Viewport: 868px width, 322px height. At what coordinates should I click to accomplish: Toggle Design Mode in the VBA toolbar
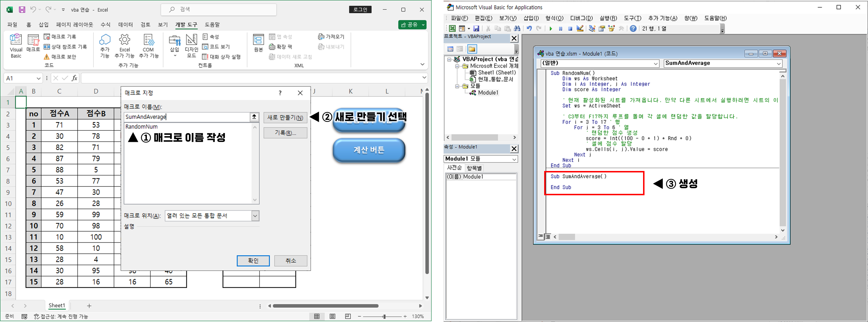580,29
